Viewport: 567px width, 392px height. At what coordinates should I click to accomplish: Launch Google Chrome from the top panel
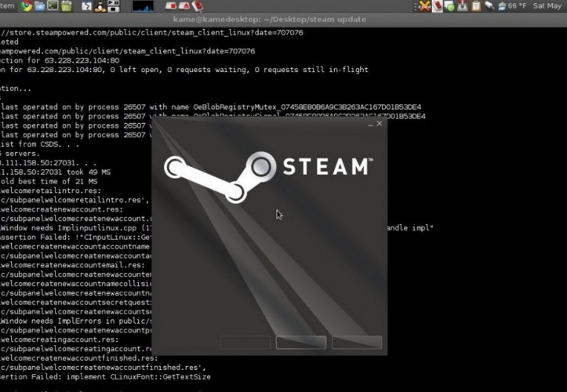[x=25, y=6]
